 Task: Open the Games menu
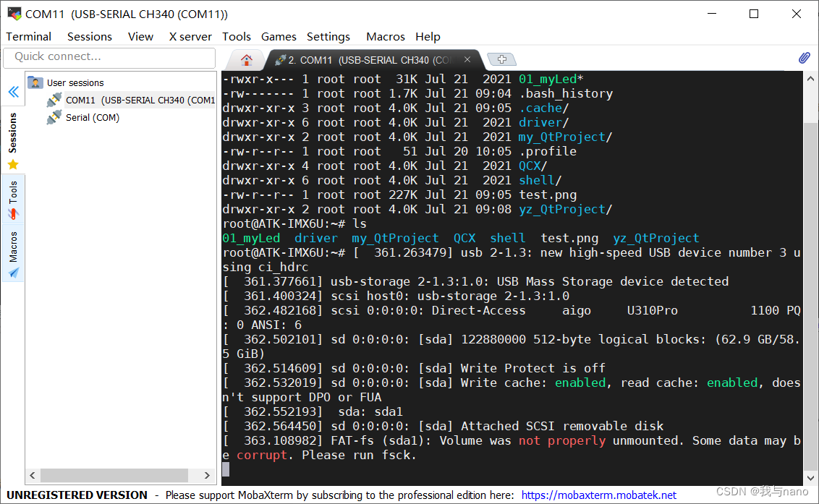coord(279,36)
